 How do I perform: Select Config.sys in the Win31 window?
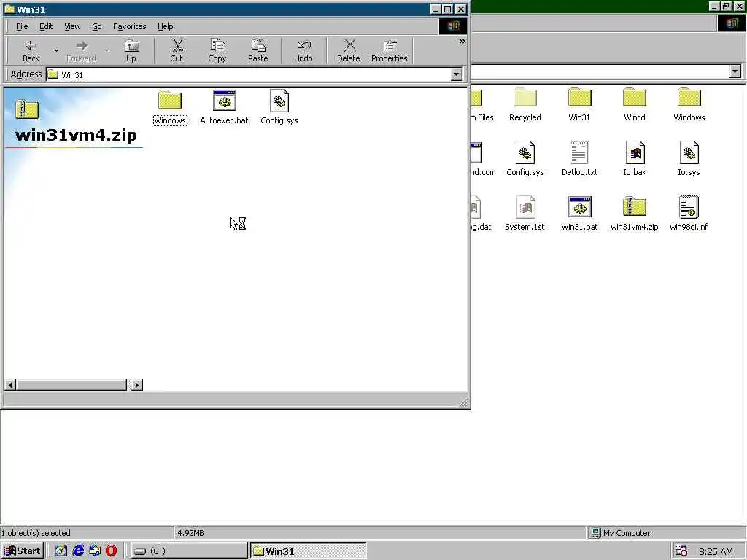pos(279,107)
